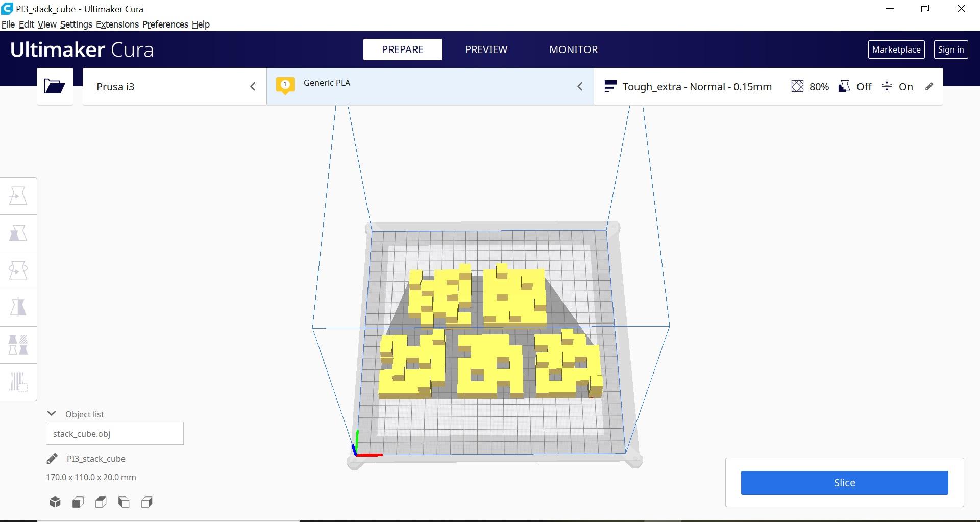This screenshot has height=522, width=980.
Task: Switch to the PREVIEW stage tab
Action: point(486,49)
